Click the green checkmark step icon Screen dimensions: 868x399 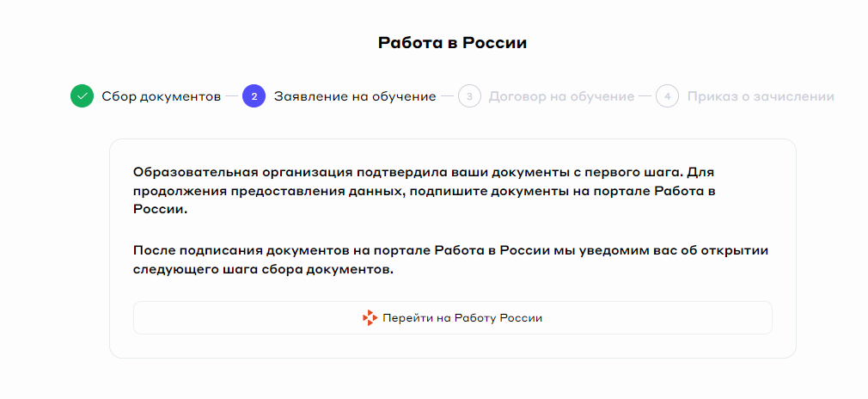click(x=83, y=96)
